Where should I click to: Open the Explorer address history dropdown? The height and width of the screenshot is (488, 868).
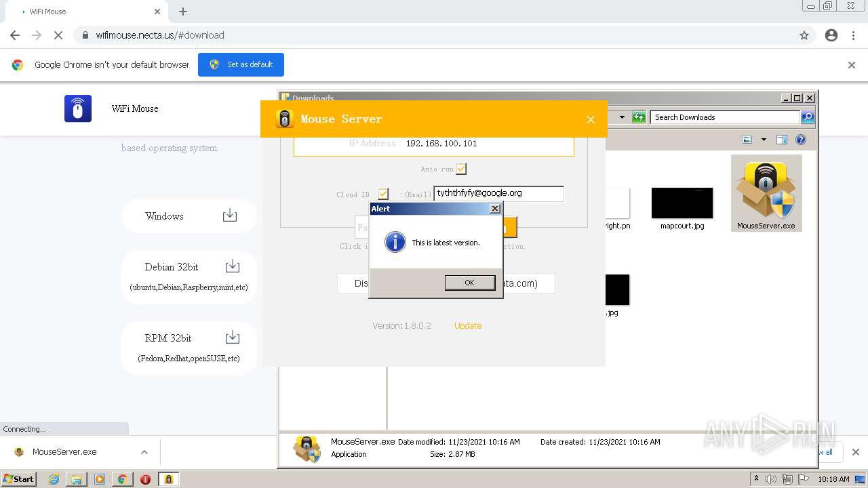(622, 117)
